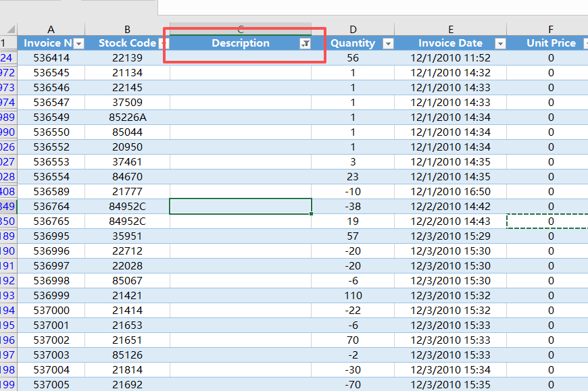The image size is (588, 391).
Task: Select date cell 12/3/2010 15:34
Action: pos(450,370)
